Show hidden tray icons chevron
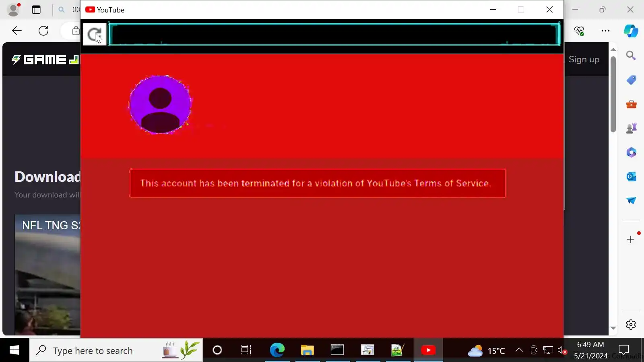 (x=519, y=350)
